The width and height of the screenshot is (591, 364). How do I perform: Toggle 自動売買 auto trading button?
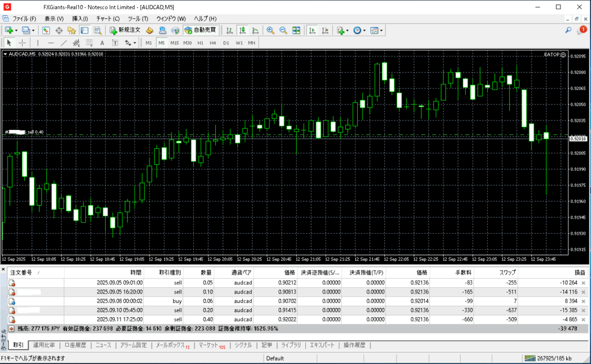coord(200,30)
